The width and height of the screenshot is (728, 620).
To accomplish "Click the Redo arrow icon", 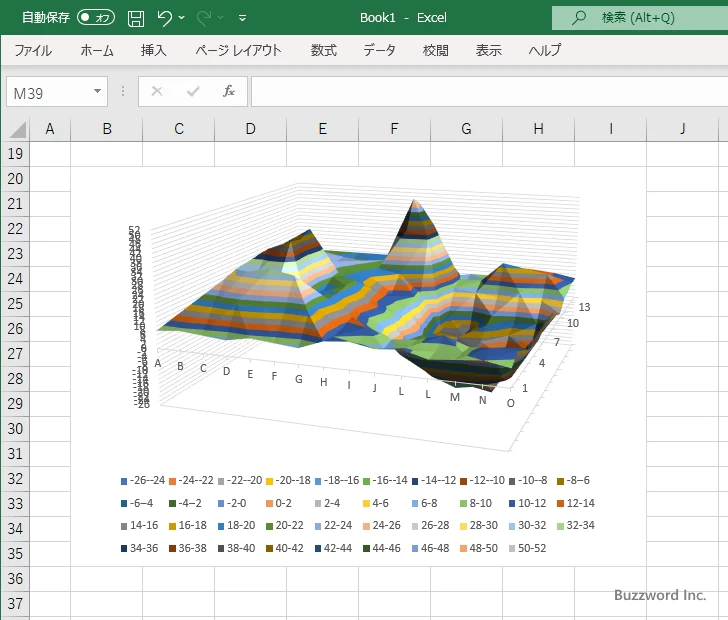I will (204, 18).
